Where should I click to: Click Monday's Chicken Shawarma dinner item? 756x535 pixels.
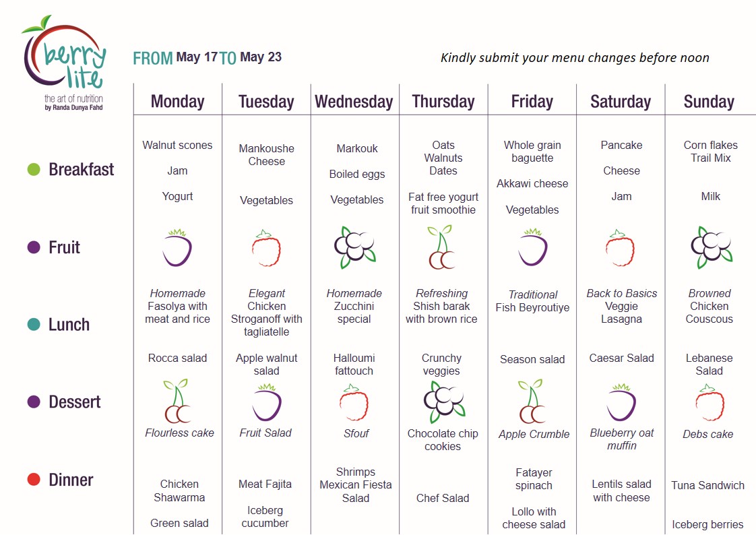coord(179,491)
